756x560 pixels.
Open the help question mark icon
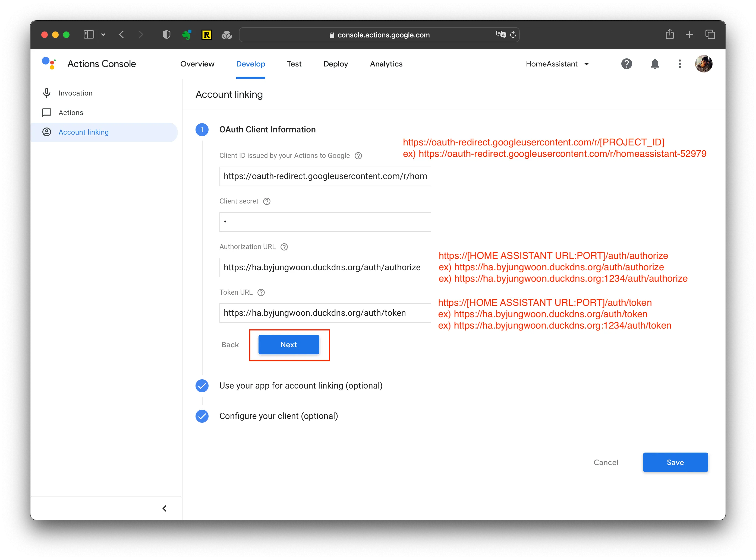626,64
